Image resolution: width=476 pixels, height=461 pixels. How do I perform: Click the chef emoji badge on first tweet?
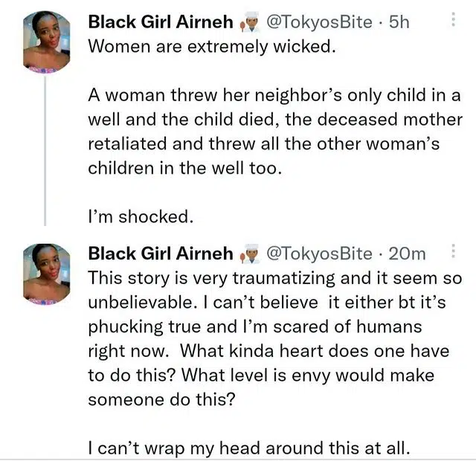point(248,23)
